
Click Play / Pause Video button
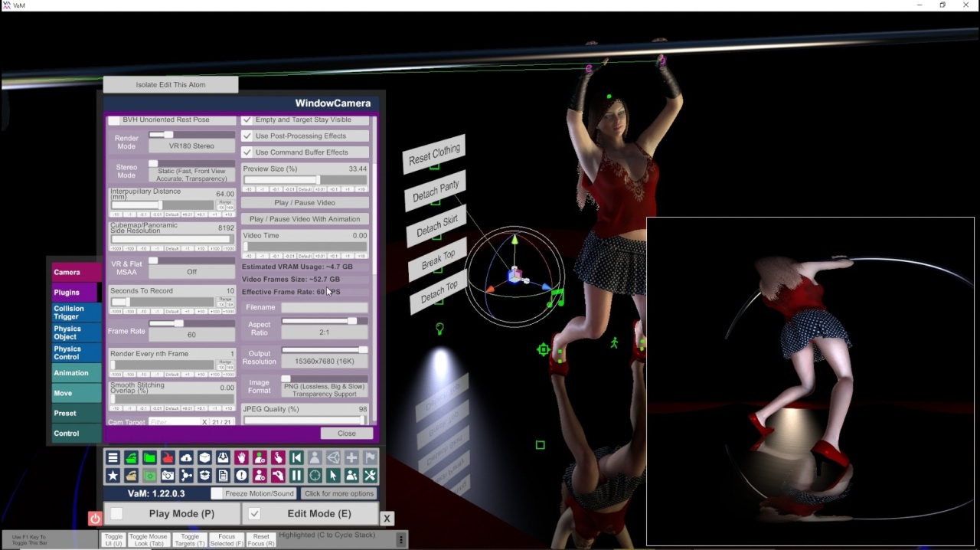tap(305, 203)
